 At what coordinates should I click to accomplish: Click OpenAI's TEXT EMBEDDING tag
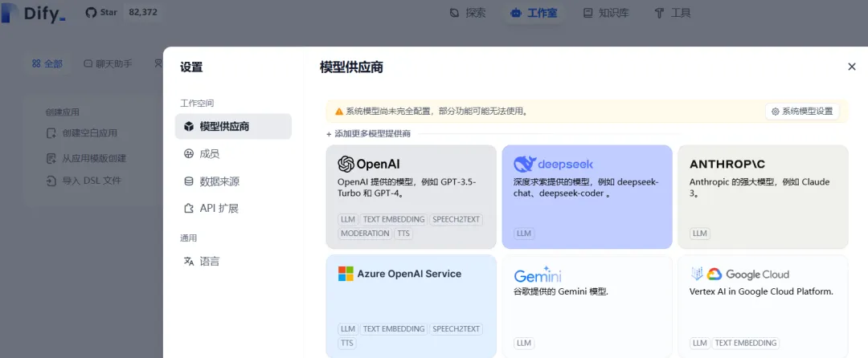pyautogui.click(x=394, y=219)
